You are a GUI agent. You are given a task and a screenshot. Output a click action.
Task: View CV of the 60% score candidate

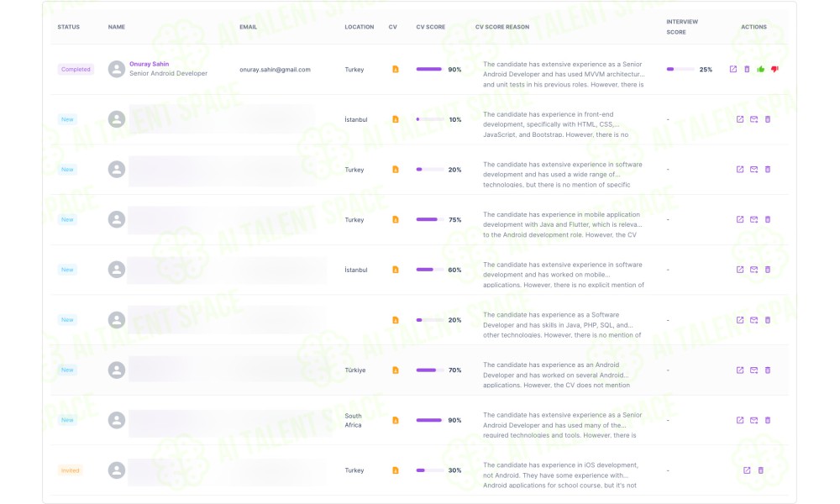tap(396, 270)
